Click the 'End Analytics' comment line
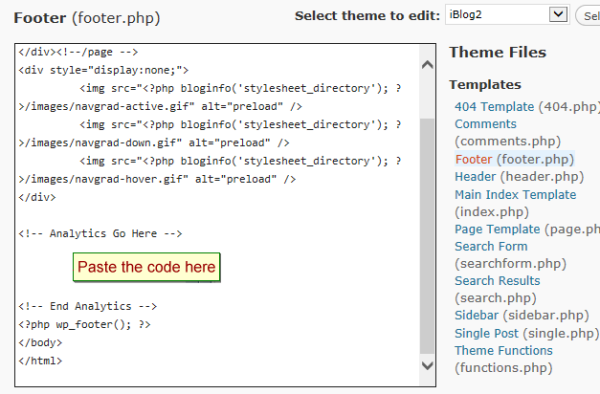The width and height of the screenshot is (600, 394). coord(88,306)
